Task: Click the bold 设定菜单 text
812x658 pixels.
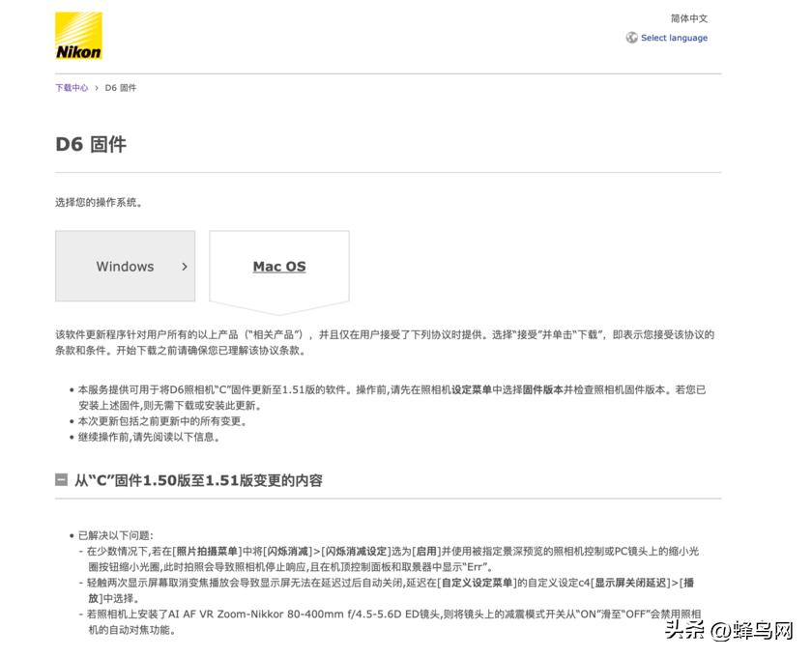Action: coord(472,389)
